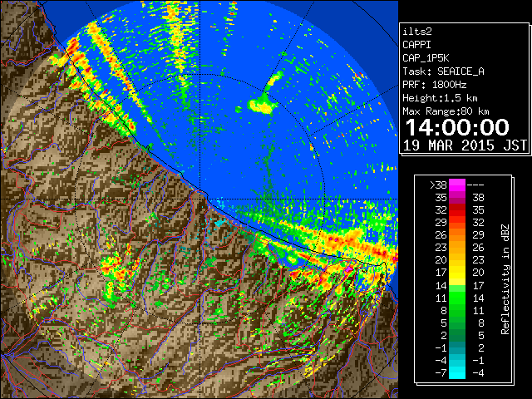Select the 'Task: SEAICE_A' line

coord(443,71)
